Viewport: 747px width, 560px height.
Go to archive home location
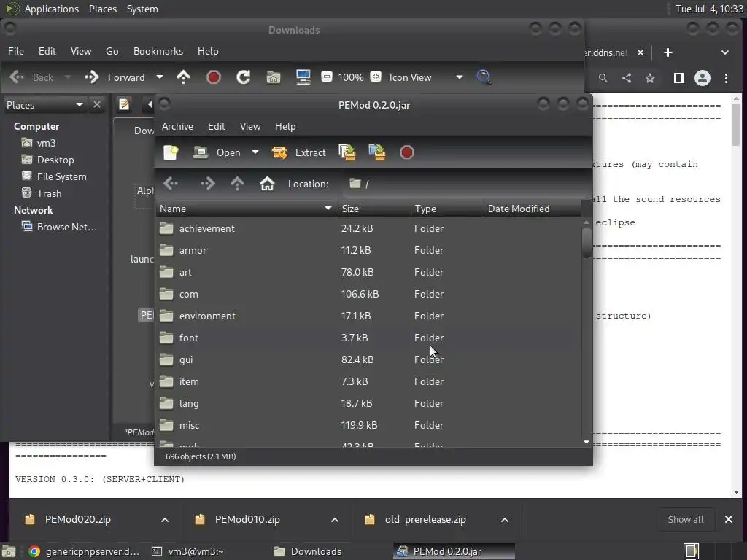click(x=267, y=184)
